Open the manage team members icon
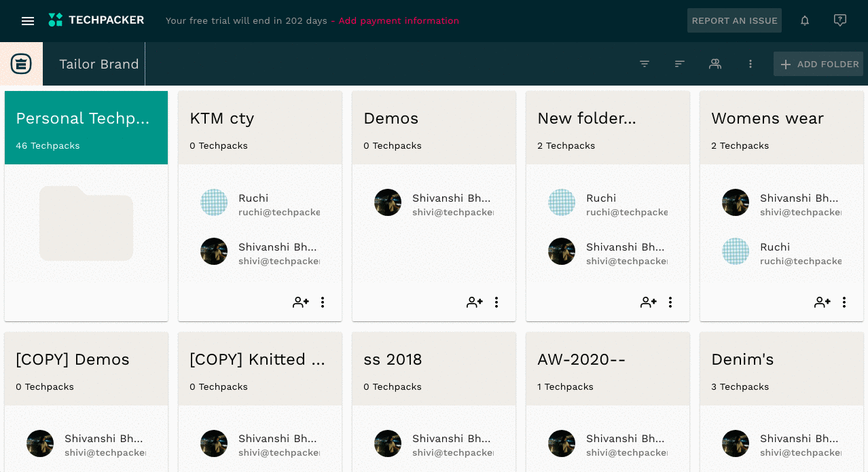The image size is (868, 472). click(715, 64)
